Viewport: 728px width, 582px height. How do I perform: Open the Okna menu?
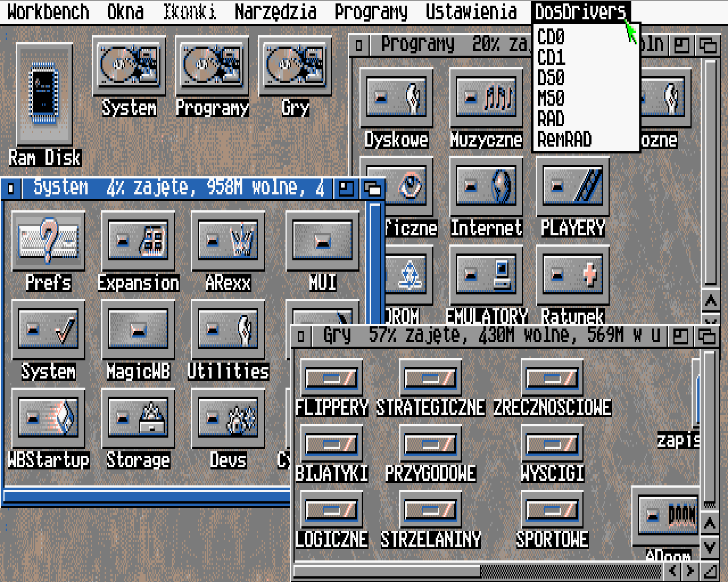pyautogui.click(x=125, y=11)
